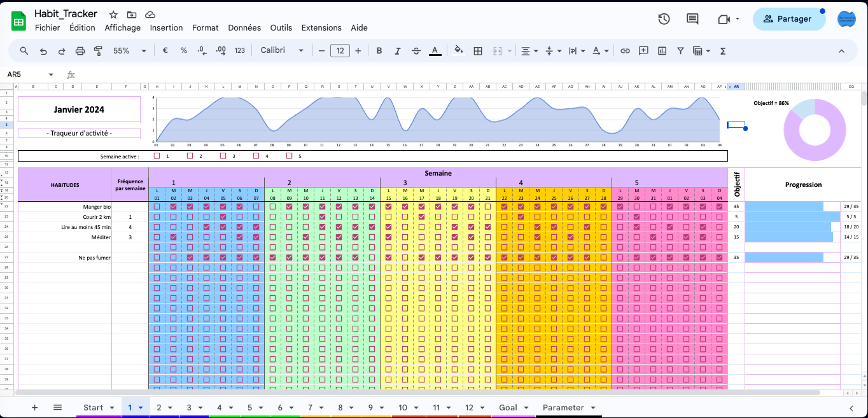The width and height of the screenshot is (868, 418).
Task: Toggle bold formatting
Action: [x=379, y=50]
